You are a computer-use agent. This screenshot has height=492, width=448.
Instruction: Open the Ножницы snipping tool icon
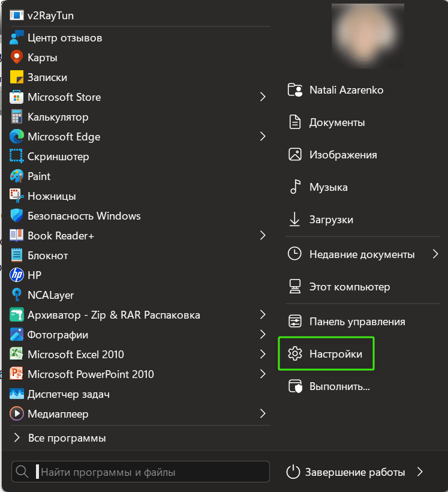tap(17, 196)
